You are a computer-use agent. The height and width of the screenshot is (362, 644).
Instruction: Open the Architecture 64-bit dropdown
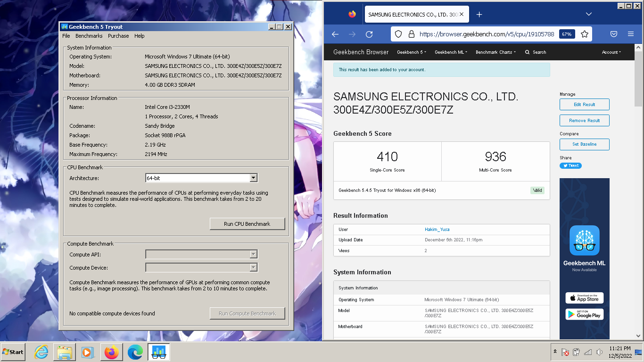coord(253,178)
